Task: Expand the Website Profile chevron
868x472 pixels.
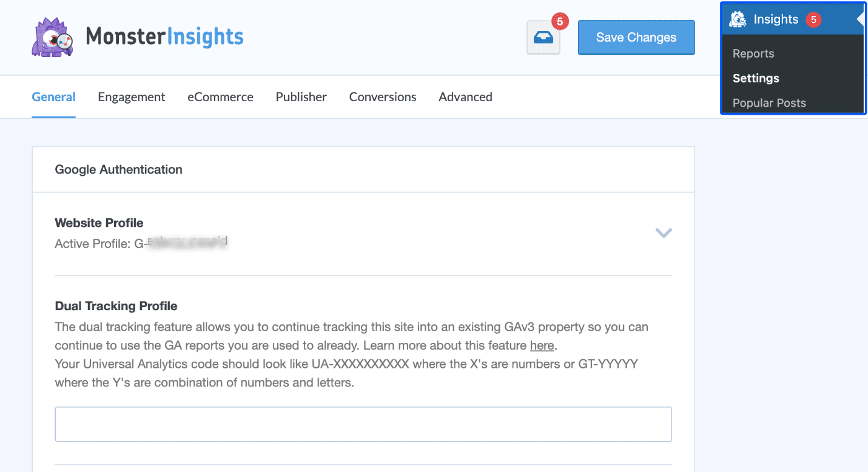Action: [663, 233]
